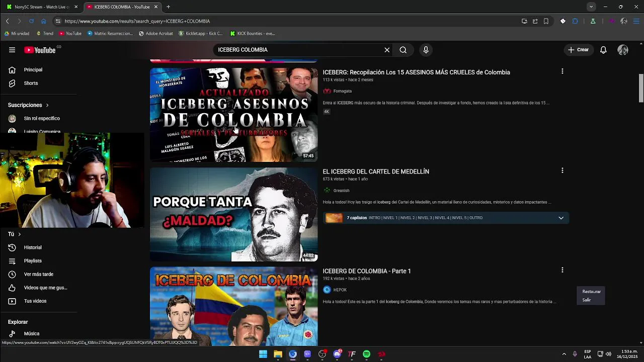644x362 pixels.
Task: Click browser back arrow
Action: pos(8,21)
